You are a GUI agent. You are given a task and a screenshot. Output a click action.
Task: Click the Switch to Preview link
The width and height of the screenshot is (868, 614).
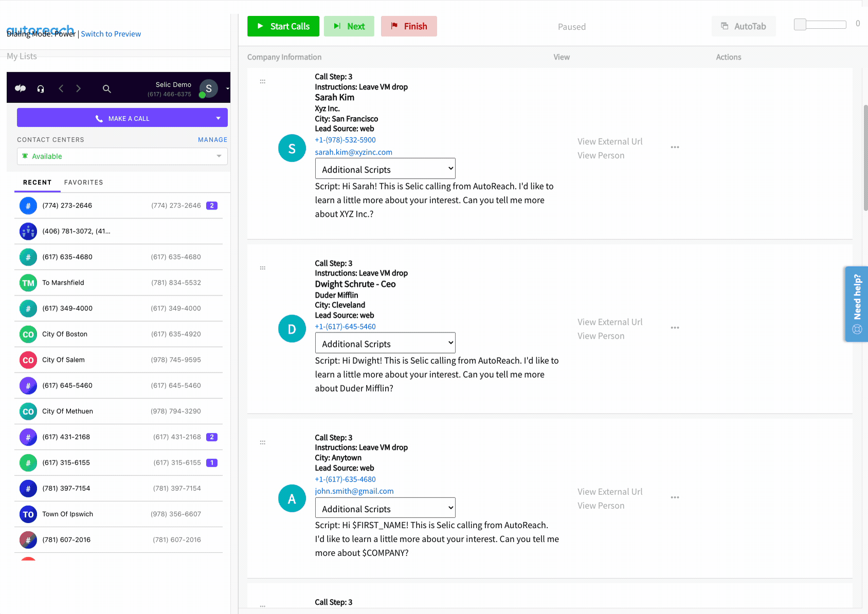[111, 34]
